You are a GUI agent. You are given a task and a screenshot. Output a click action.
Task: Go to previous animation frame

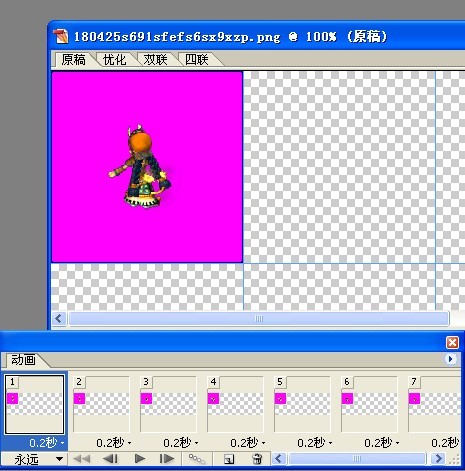pyautogui.click(x=110, y=459)
